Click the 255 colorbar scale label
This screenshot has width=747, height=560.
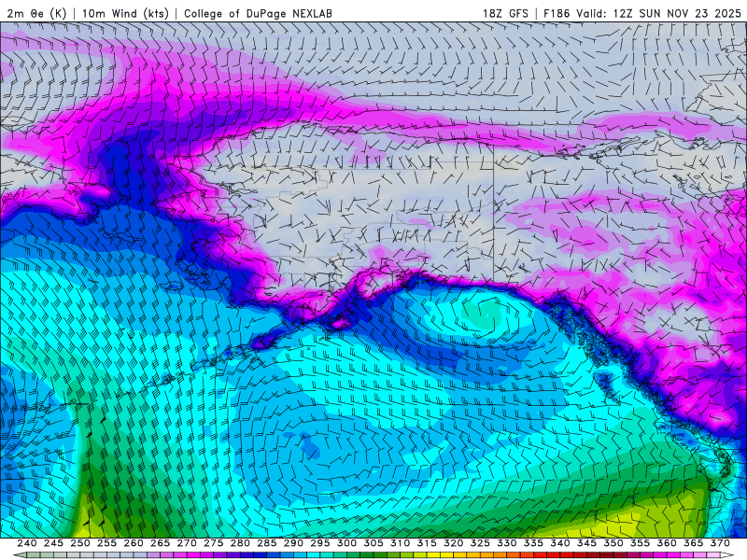point(106,543)
